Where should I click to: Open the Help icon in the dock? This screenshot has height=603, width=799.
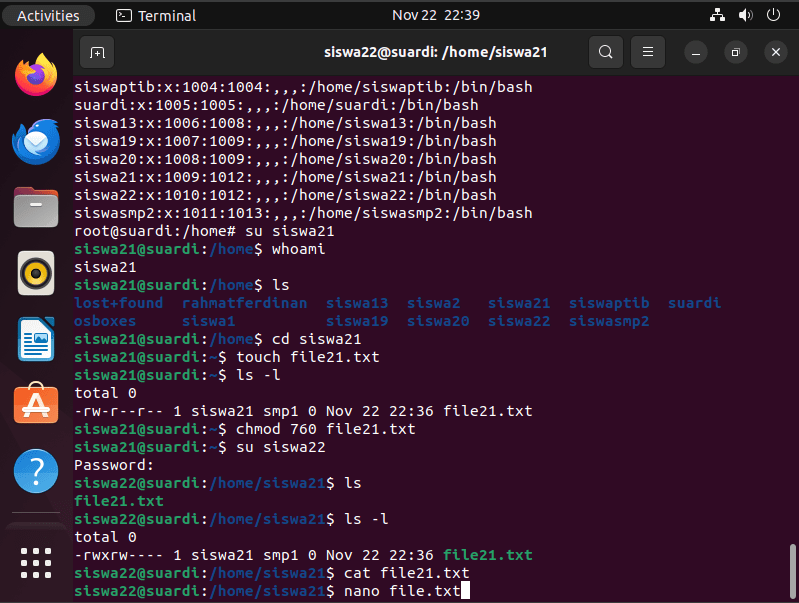(36, 471)
